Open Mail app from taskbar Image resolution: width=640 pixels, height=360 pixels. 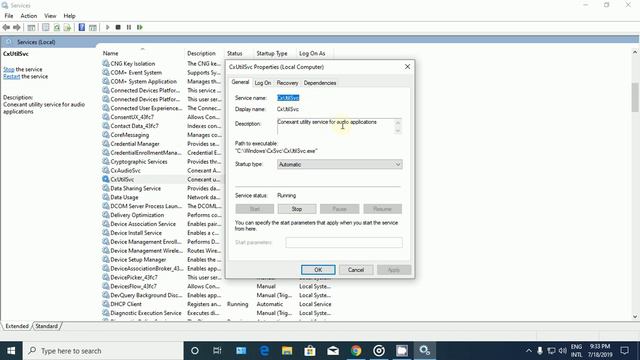(333, 351)
